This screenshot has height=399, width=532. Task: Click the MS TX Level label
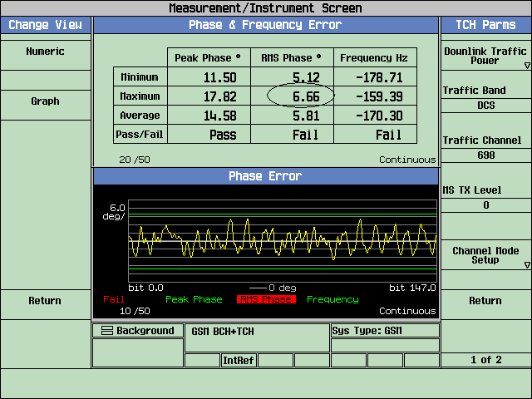471,190
